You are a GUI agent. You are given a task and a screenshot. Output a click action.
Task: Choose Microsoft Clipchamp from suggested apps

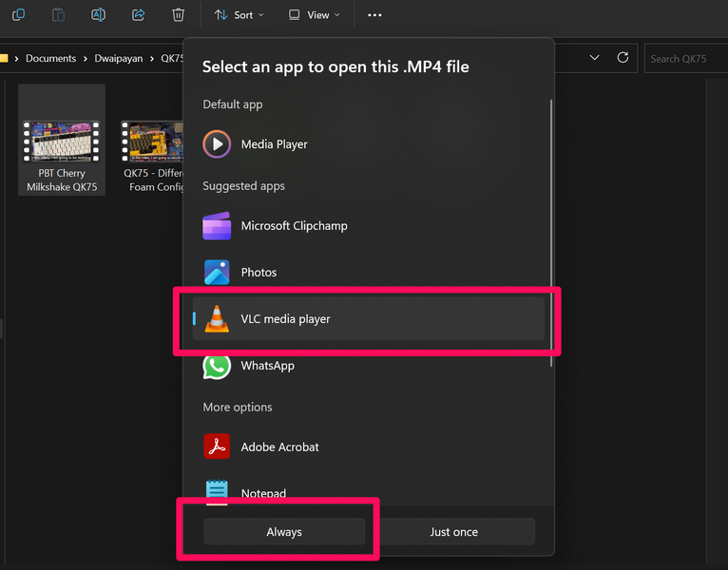[294, 226]
